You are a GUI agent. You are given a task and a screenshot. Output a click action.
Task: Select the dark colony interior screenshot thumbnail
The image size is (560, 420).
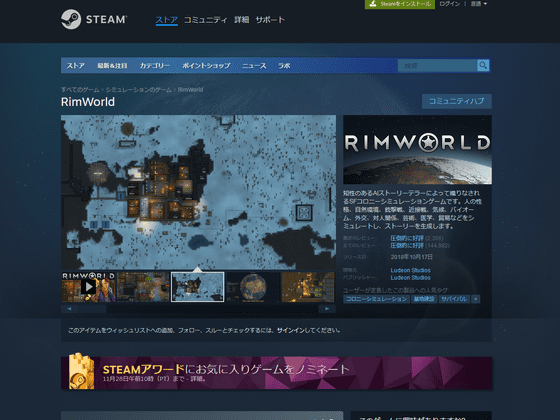coord(143,287)
